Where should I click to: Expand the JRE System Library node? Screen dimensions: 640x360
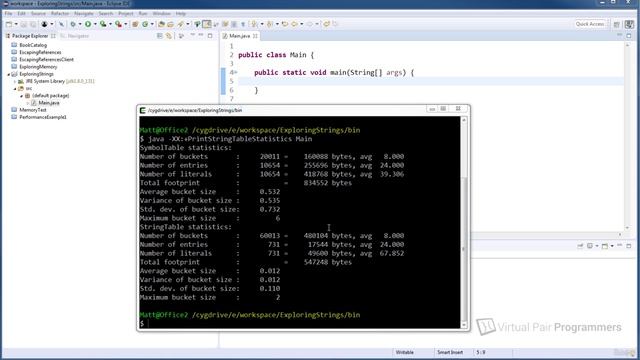pyautogui.click(x=16, y=81)
